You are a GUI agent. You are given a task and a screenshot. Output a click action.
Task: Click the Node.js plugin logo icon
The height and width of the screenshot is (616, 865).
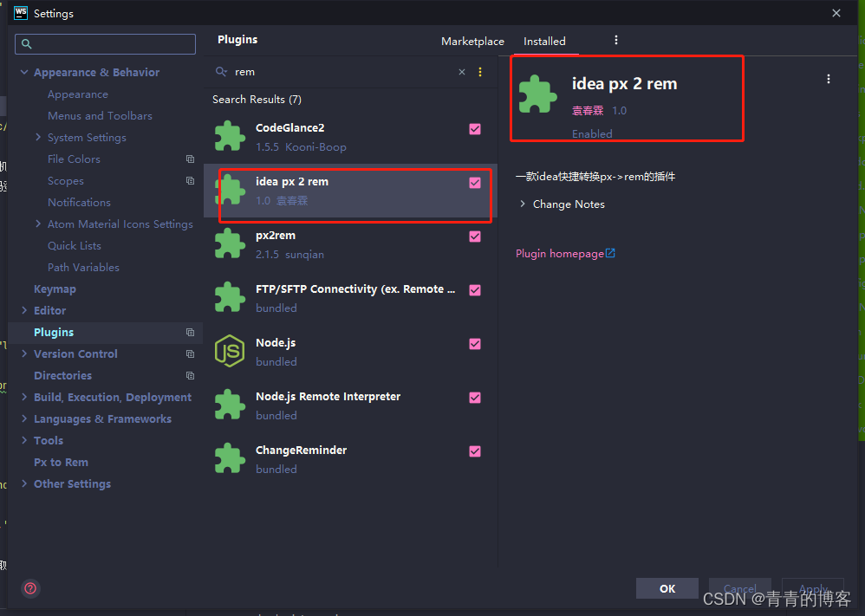[230, 351]
